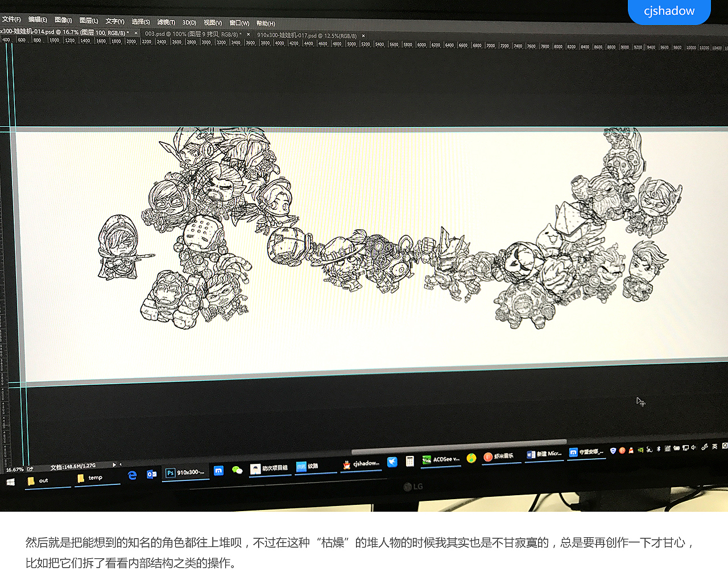This screenshot has height=576, width=728.
Task: Open the 图像(I) menu
Action: [63, 20]
